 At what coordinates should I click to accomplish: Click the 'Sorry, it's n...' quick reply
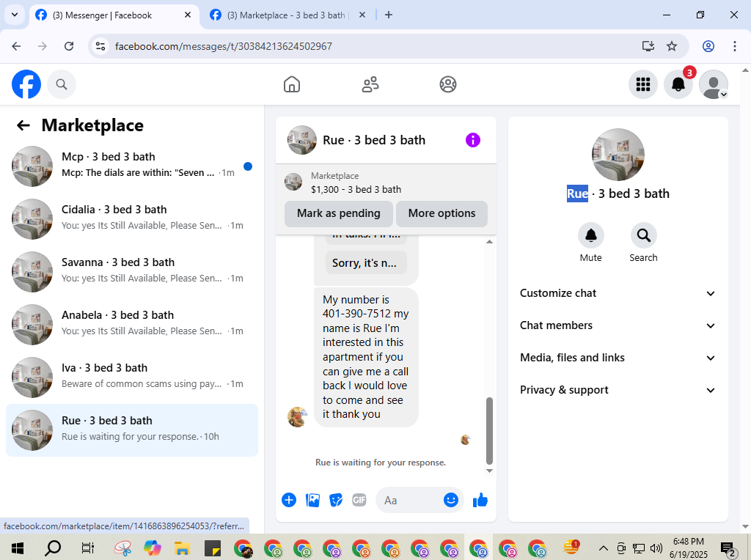(366, 262)
